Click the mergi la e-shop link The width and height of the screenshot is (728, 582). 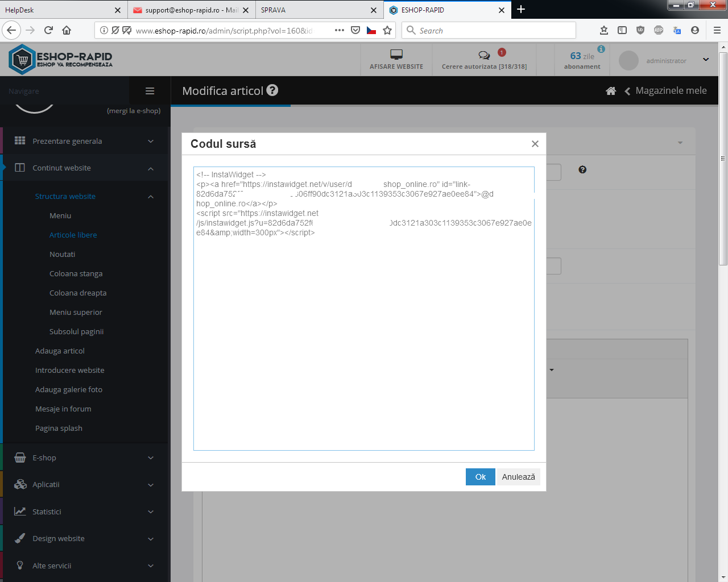point(134,111)
